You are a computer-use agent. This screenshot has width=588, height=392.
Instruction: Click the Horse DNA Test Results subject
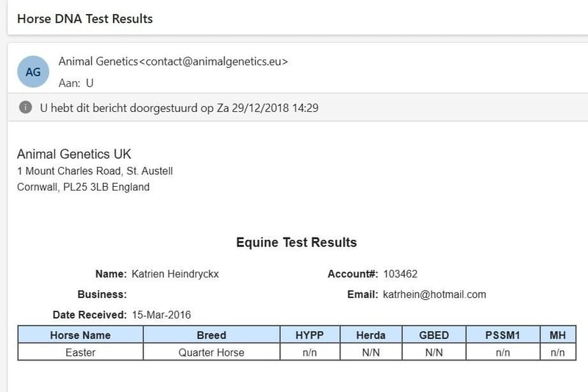tap(85, 19)
